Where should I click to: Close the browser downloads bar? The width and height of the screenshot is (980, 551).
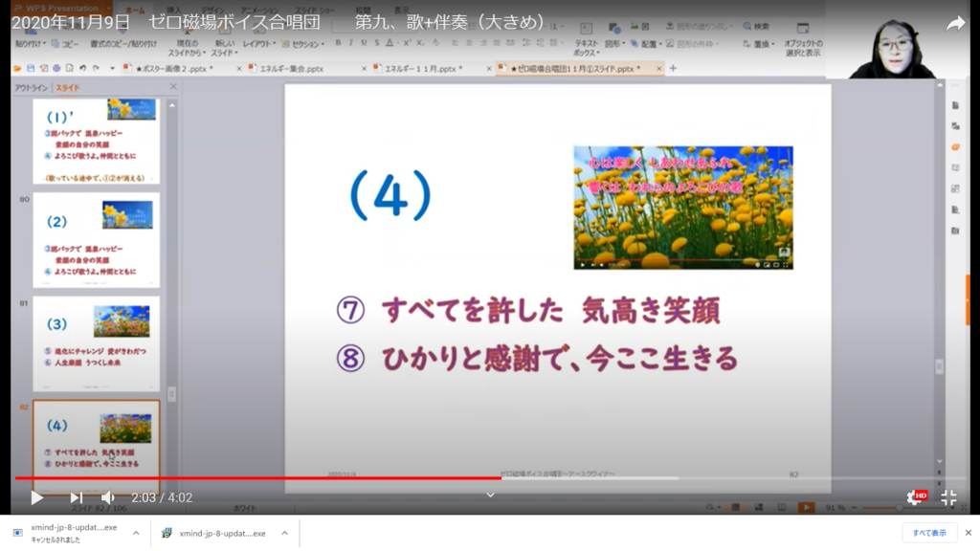coord(969,533)
